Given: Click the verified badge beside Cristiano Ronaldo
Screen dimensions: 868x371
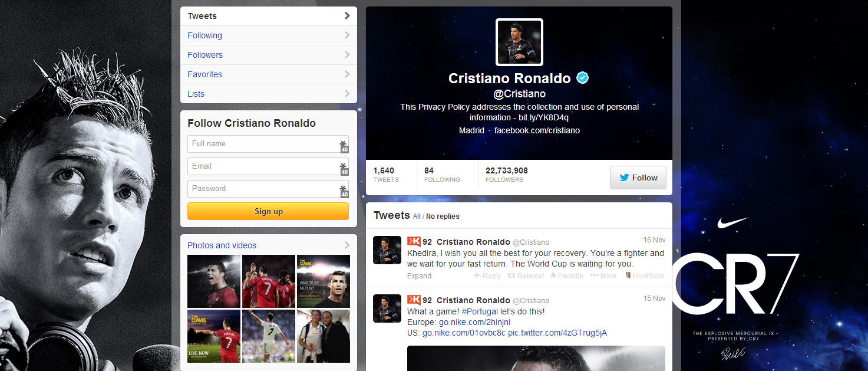Looking at the screenshot, I should [x=582, y=78].
